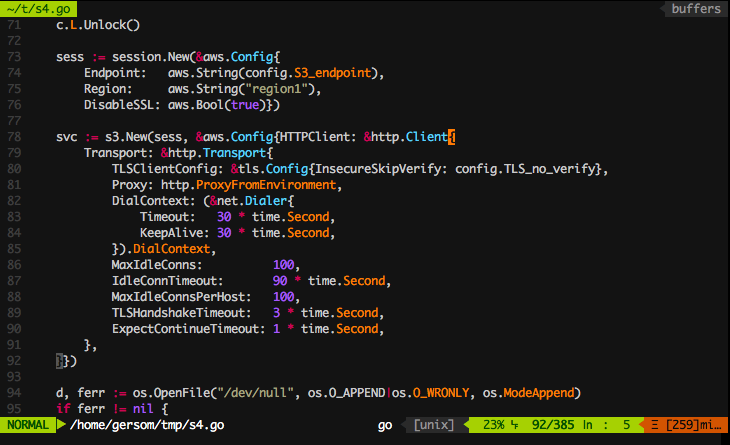730x445 pixels.
Task: Click os.OpenFile on line 94
Action: [171, 393]
